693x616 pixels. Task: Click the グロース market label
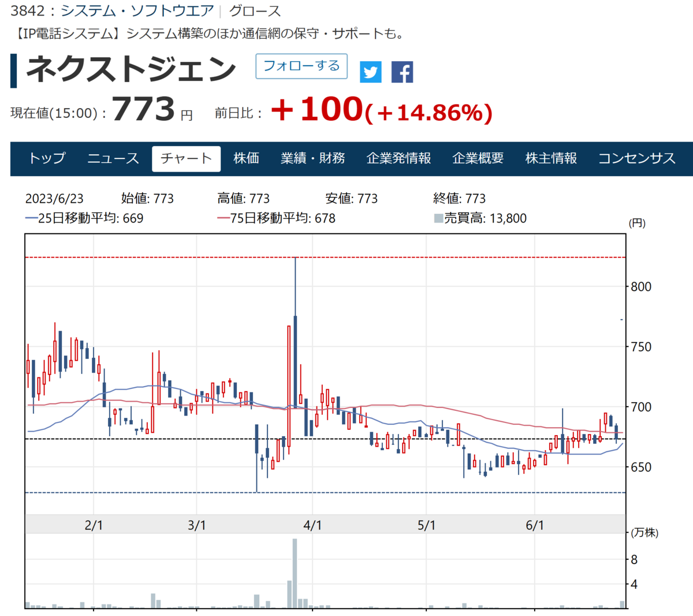(255, 11)
